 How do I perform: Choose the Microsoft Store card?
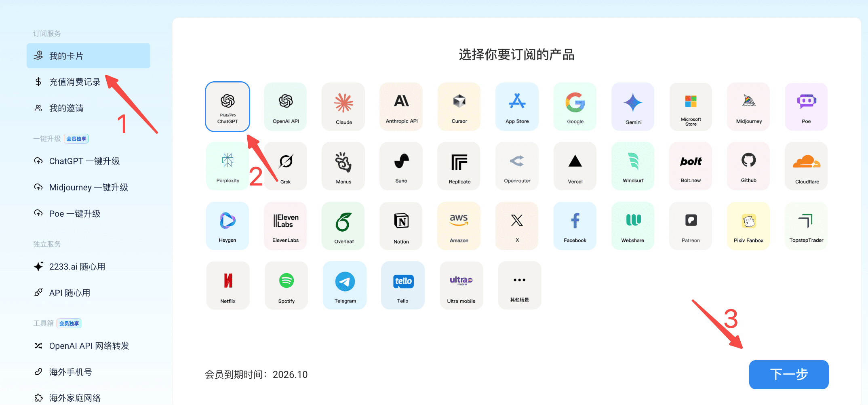pyautogui.click(x=691, y=107)
